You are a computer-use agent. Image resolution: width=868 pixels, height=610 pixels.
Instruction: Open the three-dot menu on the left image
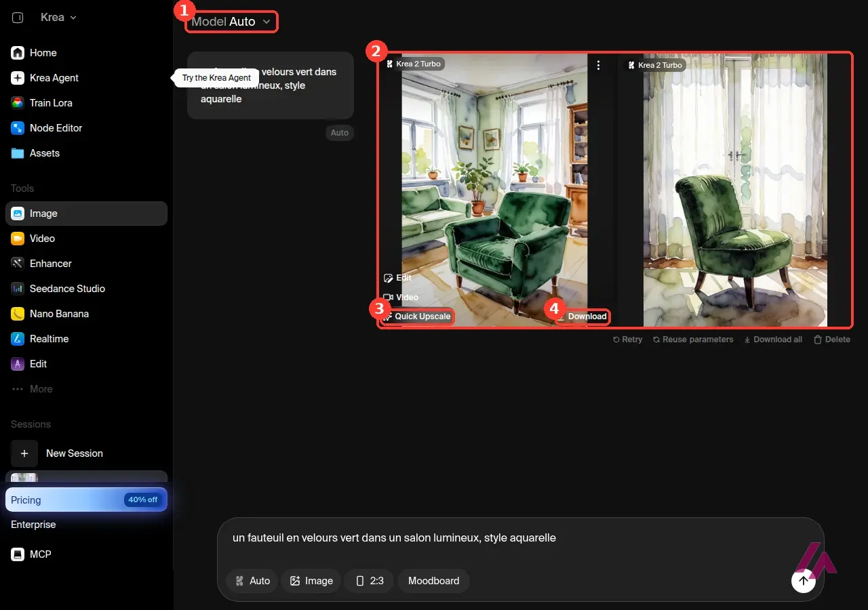[598, 65]
